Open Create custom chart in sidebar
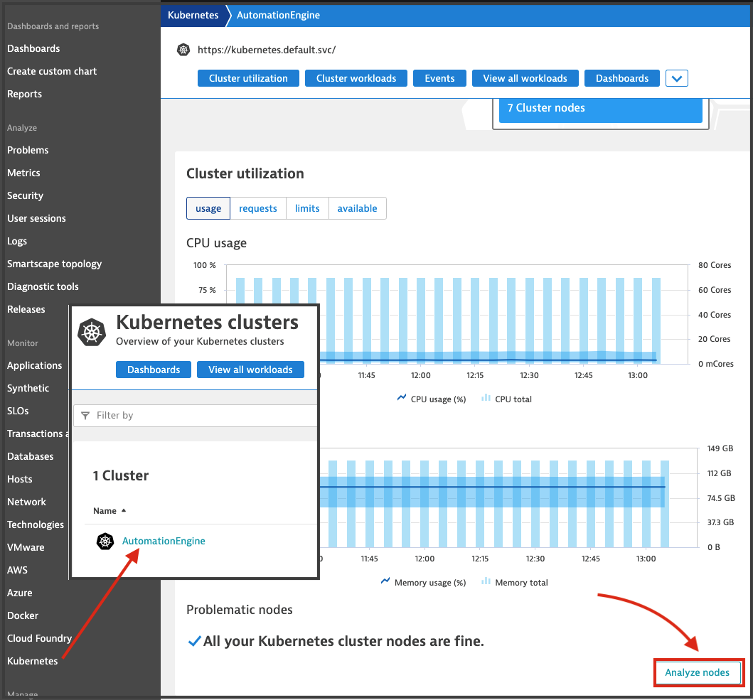753x700 pixels. click(x=52, y=71)
